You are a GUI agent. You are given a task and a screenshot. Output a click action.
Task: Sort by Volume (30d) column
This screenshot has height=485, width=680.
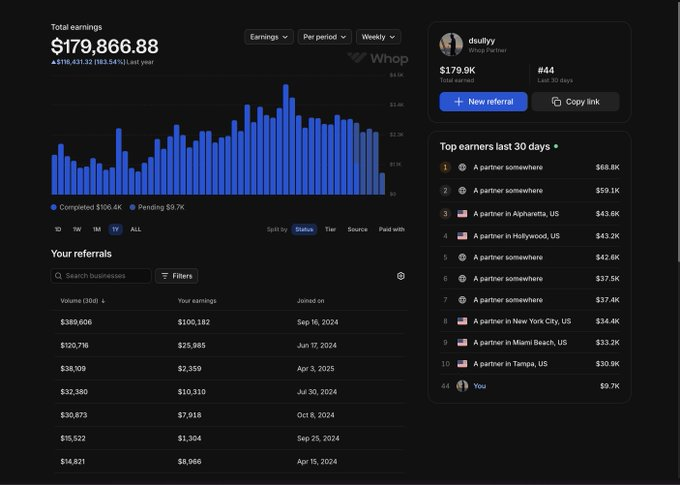[82, 301]
